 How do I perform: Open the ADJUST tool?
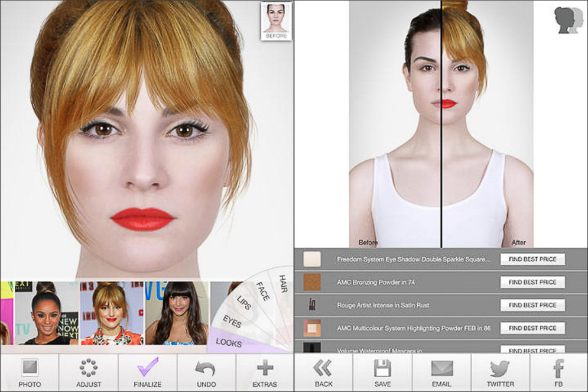coord(89,372)
